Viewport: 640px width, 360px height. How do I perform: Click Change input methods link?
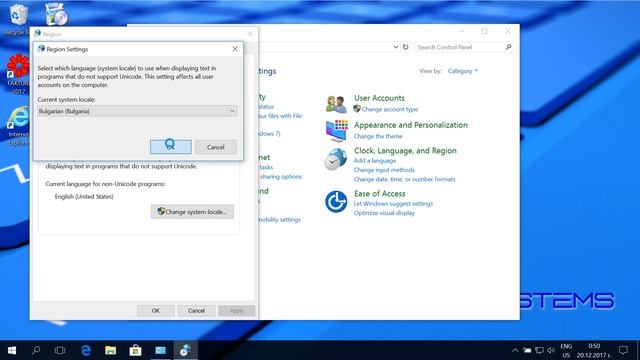point(384,170)
